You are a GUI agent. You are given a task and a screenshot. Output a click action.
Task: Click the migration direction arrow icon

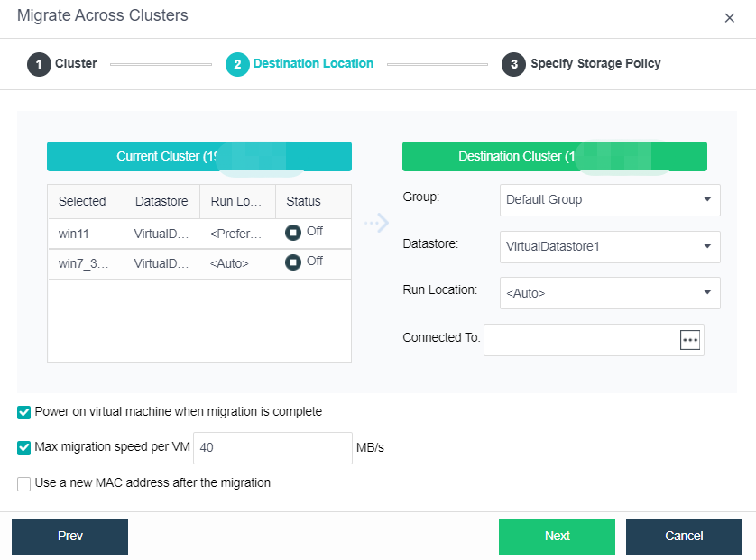pyautogui.click(x=377, y=223)
